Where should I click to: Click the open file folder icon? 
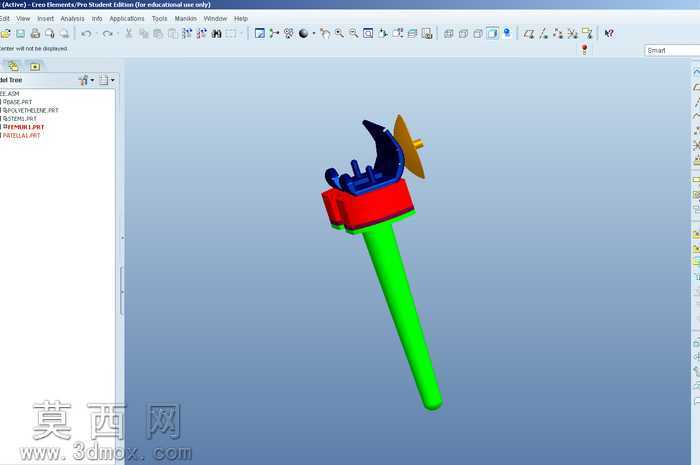pos(6,33)
